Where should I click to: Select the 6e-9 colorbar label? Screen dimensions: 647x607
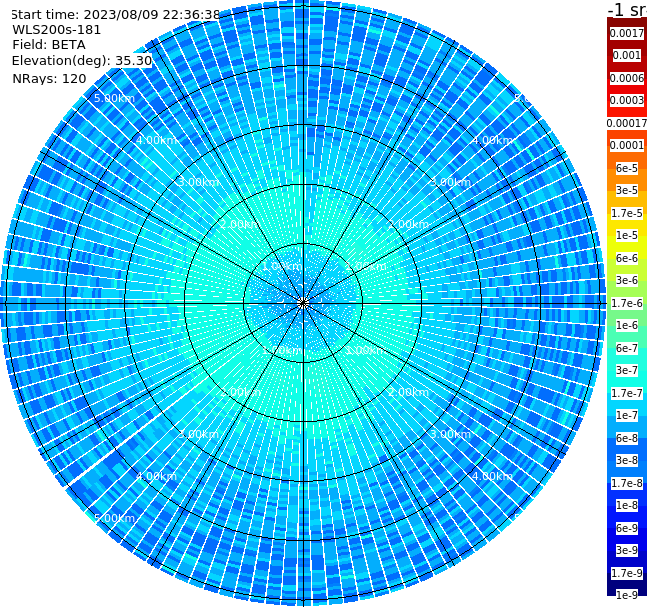point(627,528)
